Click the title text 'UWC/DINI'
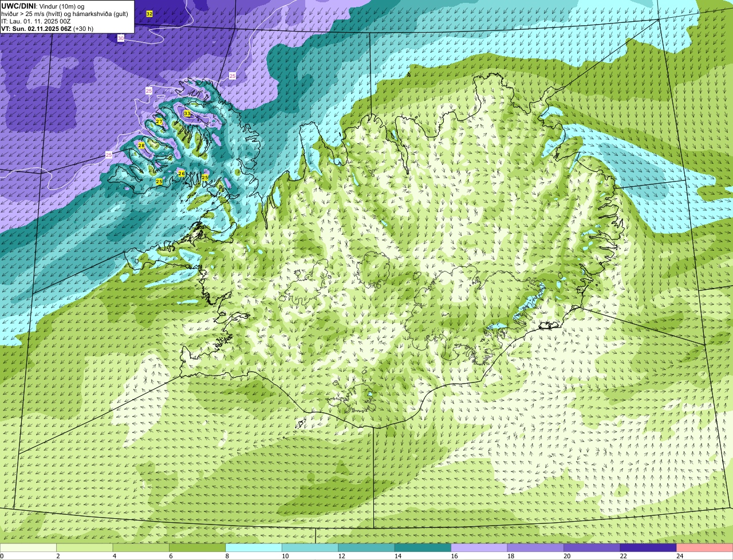The image size is (733, 560). coord(18,6)
